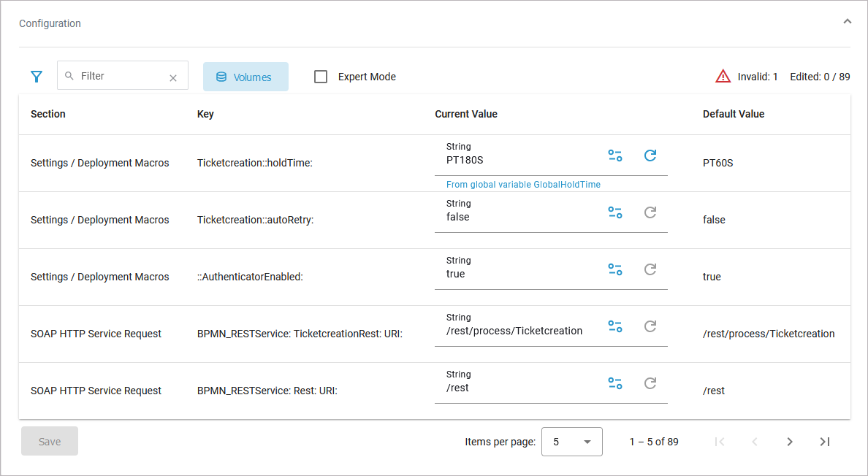The image size is (868, 476).
Task: Open variable settings for ::AuthenticatorEnabled row
Action: pos(615,269)
